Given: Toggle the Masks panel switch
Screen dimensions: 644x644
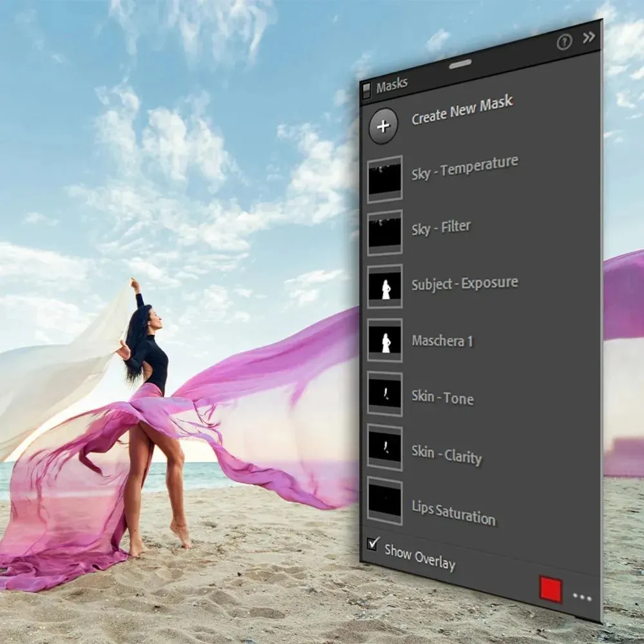Looking at the screenshot, I should tap(366, 90).
